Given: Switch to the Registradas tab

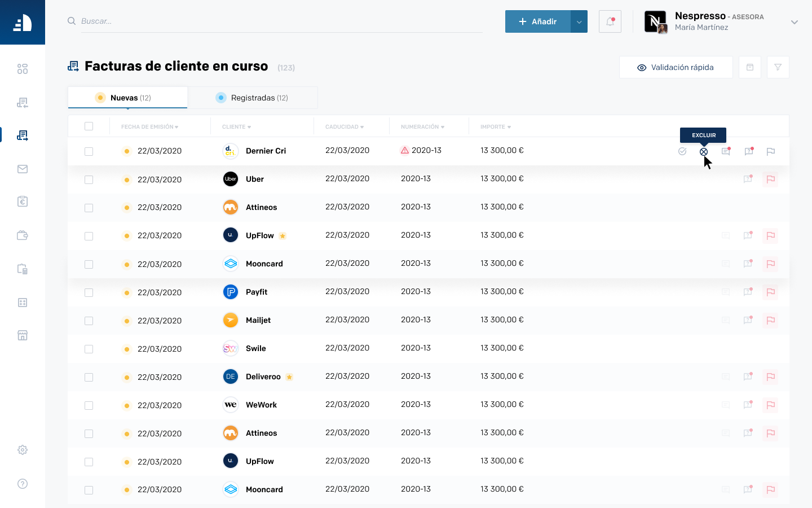Looking at the screenshot, I should pos(253,97).
